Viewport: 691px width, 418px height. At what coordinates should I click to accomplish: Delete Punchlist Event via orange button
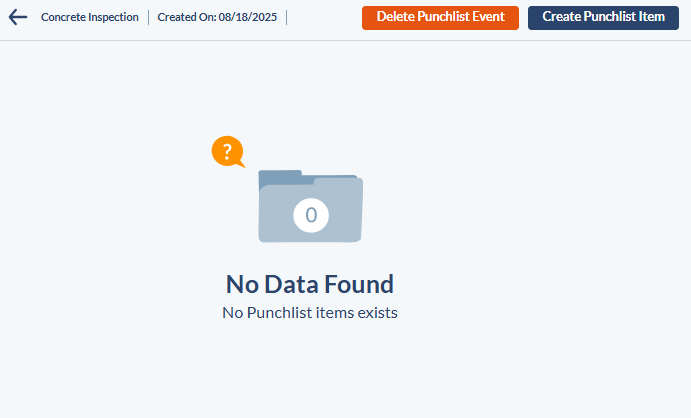click(440, 18)
